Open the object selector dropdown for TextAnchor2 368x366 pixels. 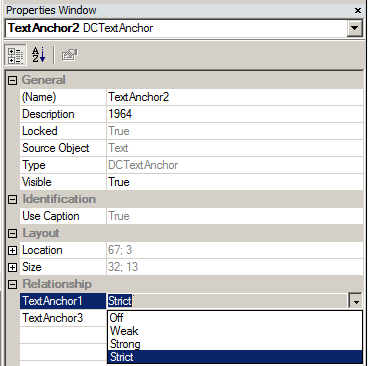pyautogui.click(x=355, y=28)
